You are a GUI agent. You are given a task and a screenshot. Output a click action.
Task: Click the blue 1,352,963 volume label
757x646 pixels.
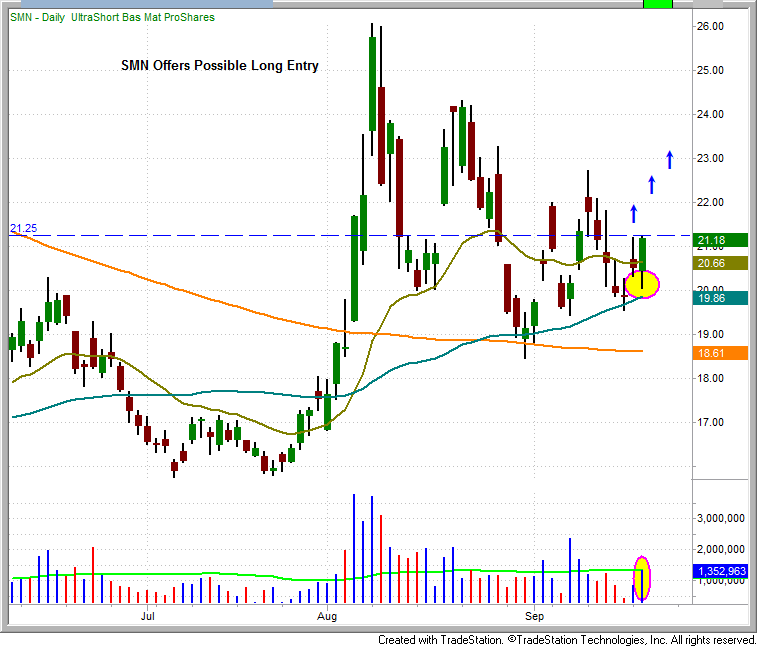point(719,571)
